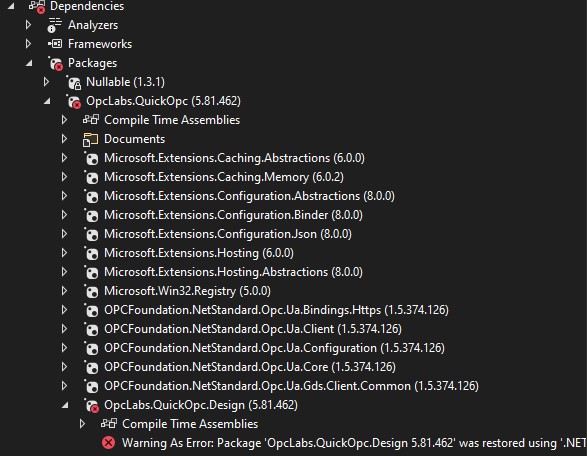Collapse the OpcLabs.QuickOpc.Design node arrow
Screen dimensions: 587x456
coord(65,405)
